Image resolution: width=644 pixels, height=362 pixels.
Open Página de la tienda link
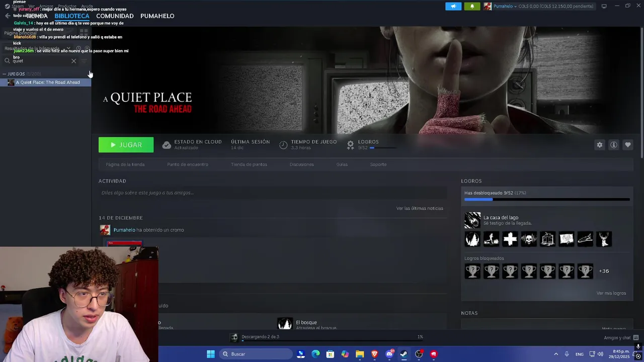125,164
